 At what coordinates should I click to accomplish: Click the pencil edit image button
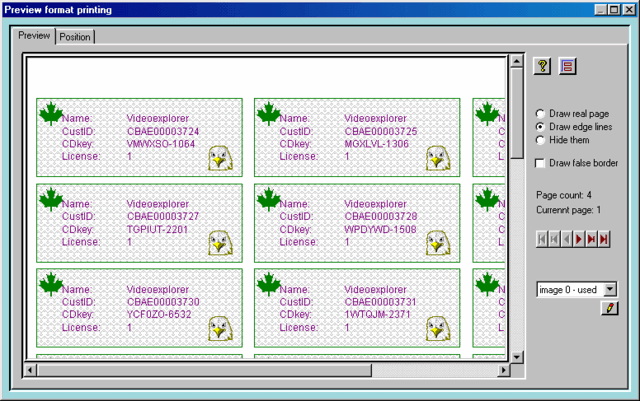(x=610, y=308)
